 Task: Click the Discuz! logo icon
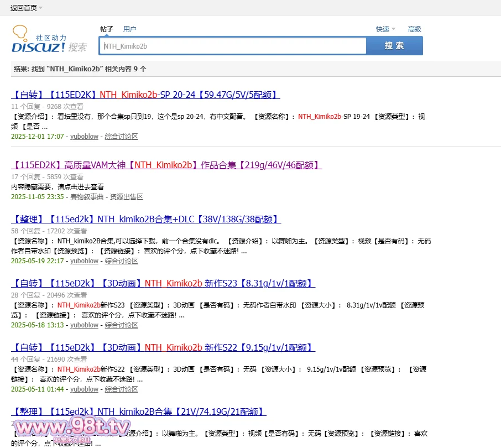point(39,40)
